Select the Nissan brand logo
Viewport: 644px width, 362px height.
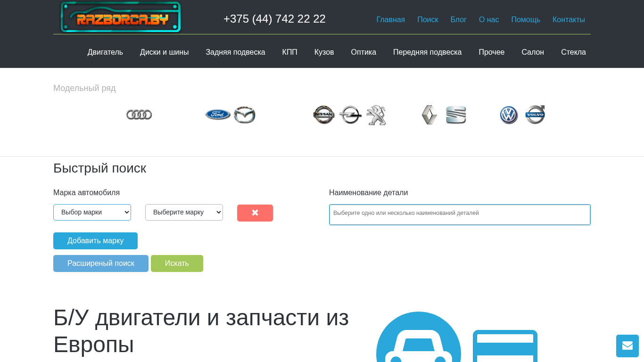[324, 115]
